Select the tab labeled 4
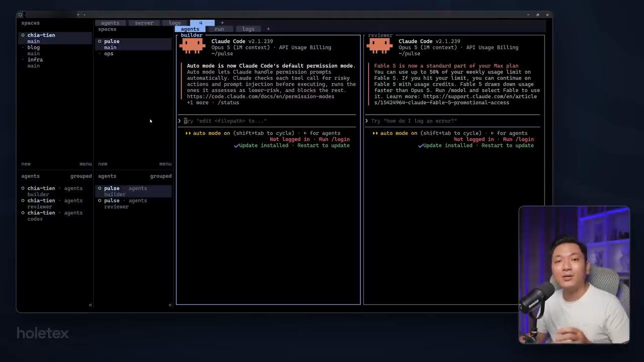 tap(201, 23)
